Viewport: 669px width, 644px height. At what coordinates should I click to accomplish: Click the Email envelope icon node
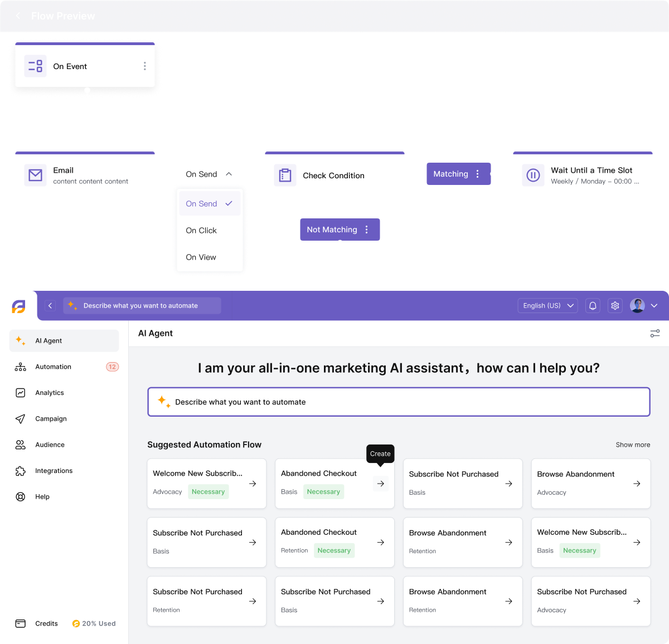pyautogui.click(x=36, y=175)
